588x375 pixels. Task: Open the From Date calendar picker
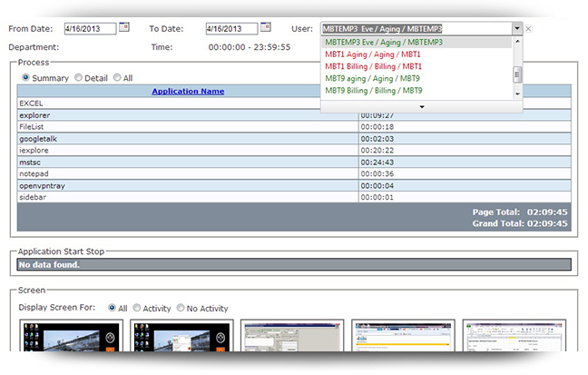click(124, 27)
